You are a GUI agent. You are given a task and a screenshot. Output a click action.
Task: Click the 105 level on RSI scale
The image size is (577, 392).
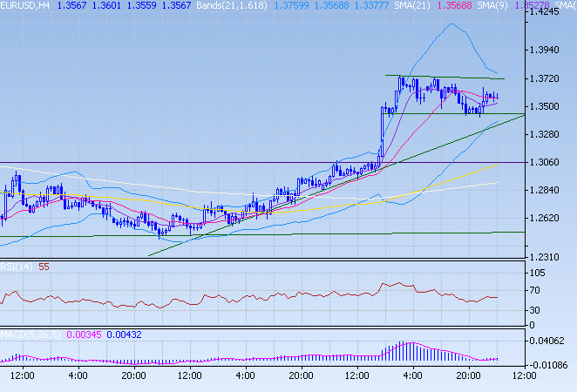[543, 273]
